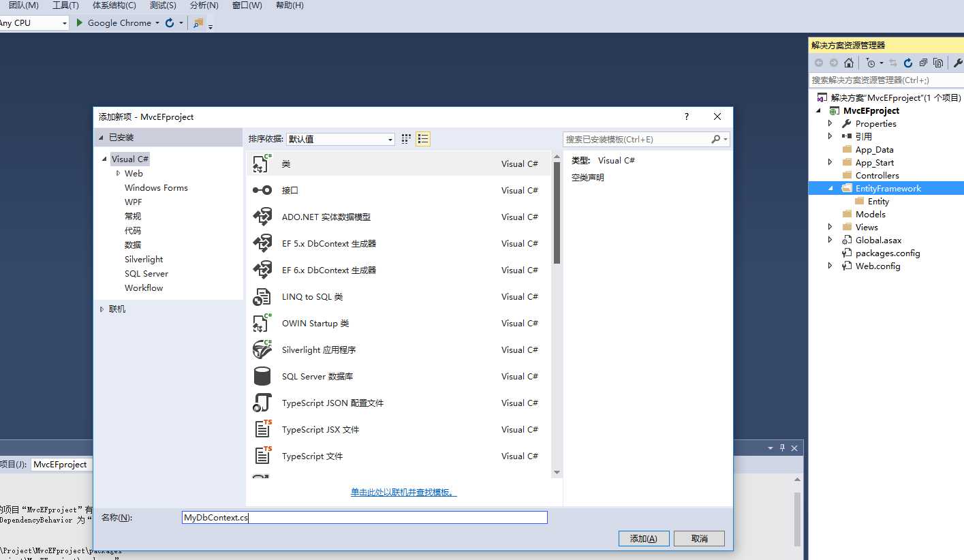Open the 团队(M) menu
964x560 pixels.
click(x=23, y=5)
